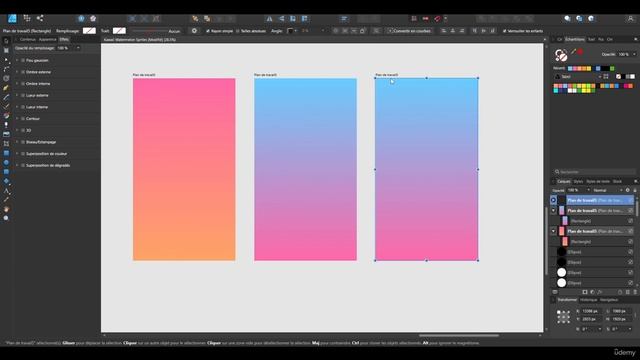Image resolution: width=640 pixels, height=360 pixels.
Task: Collapse the second Plan de travail layer
Action: pos(553,211)
